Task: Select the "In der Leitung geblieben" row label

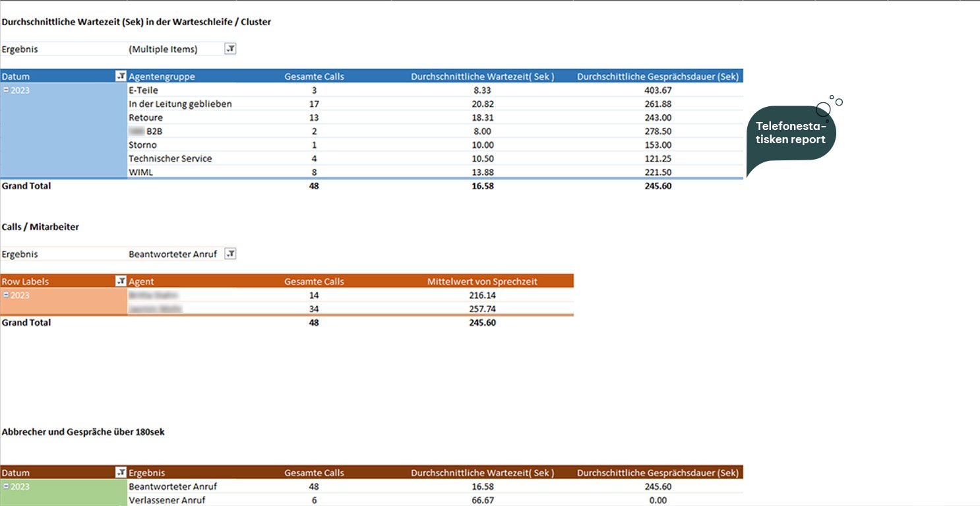Action: [x=180, y=104]
